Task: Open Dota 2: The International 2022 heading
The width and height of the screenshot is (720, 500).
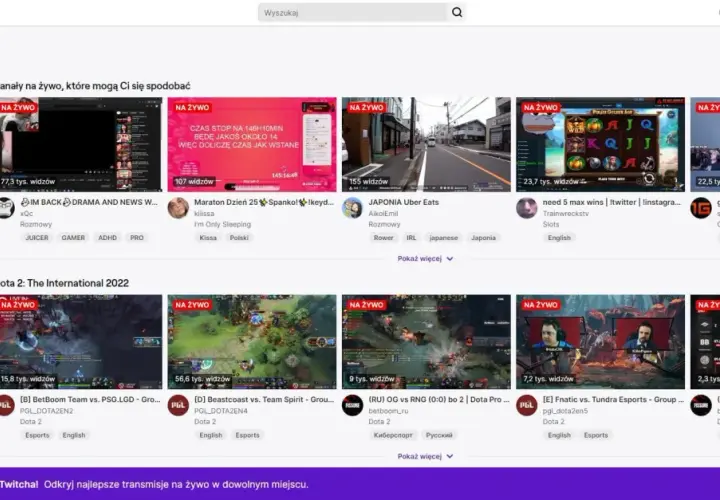Action: 64,283
